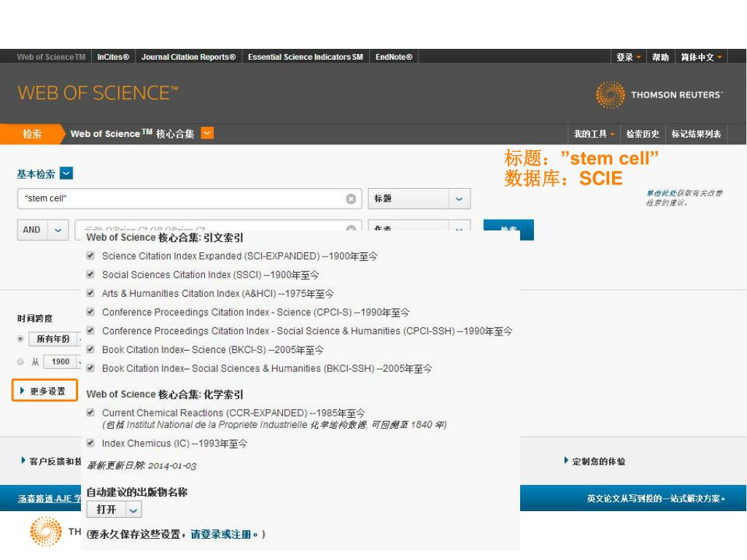
Task: Select the 从 year range radio button
Action: tap(20, 362)
